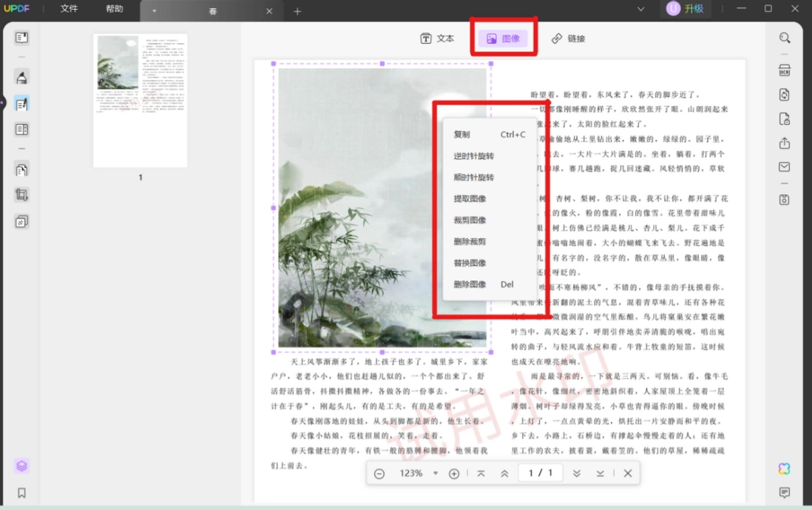Switch to 链接 edit mode

(568, 38)
